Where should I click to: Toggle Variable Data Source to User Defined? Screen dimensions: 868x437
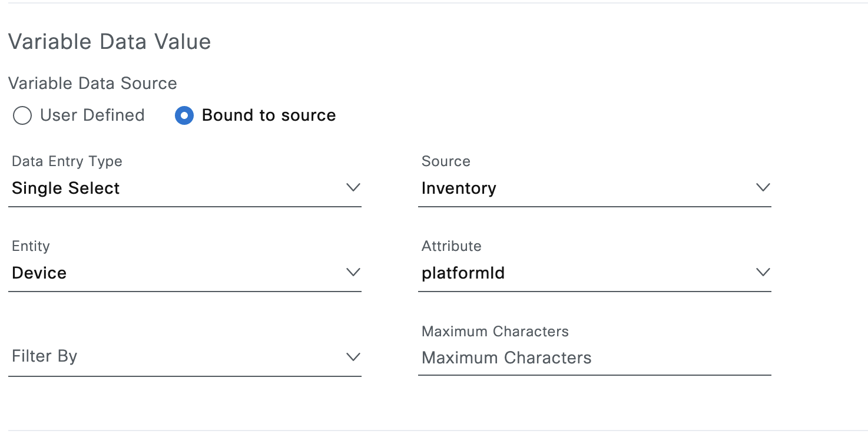point(22,115)
